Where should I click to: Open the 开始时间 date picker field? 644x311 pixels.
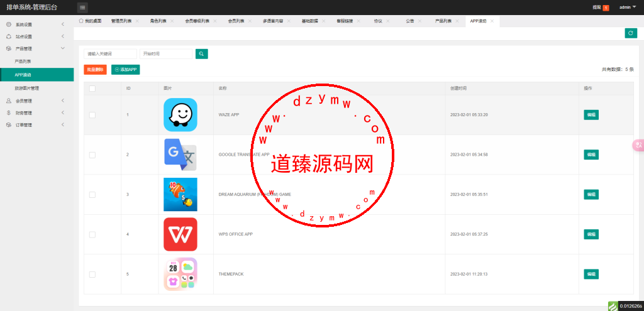coord(166,54)
